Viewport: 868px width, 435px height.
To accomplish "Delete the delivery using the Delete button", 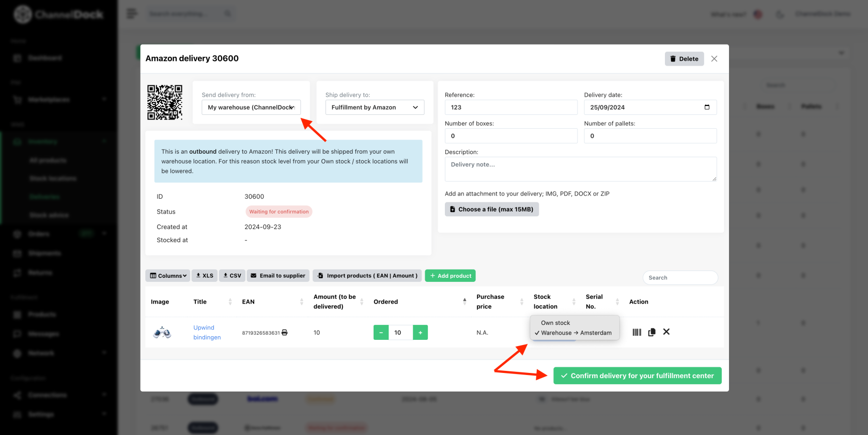I will click(x=684, y=59).
